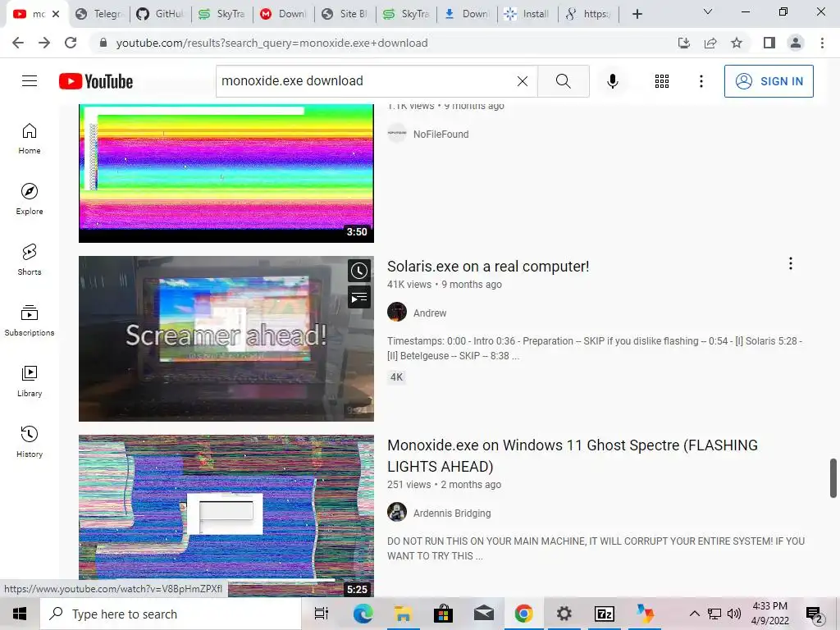
Task: Switch to the Install tab
Action: [527, 14]
